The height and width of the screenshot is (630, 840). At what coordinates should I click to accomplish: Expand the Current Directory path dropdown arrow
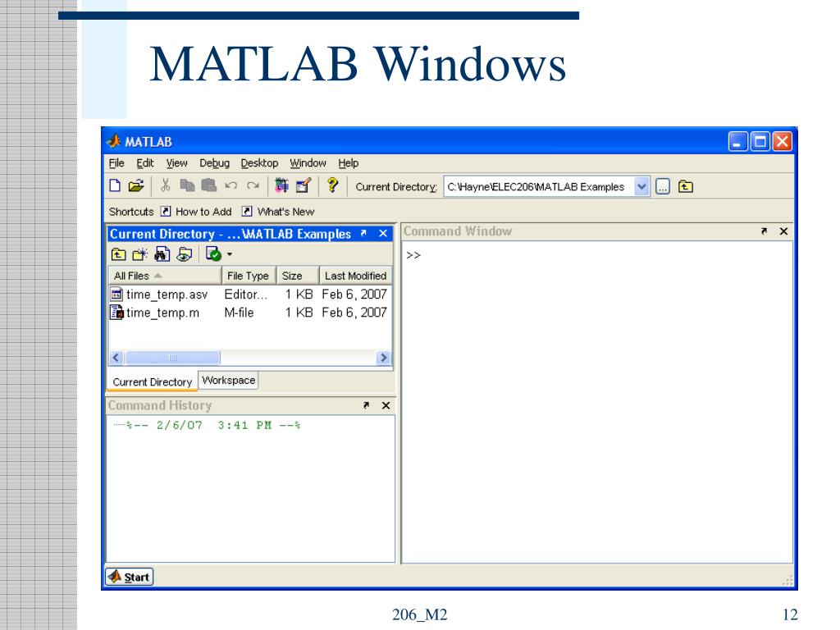[x=641, y=186]
